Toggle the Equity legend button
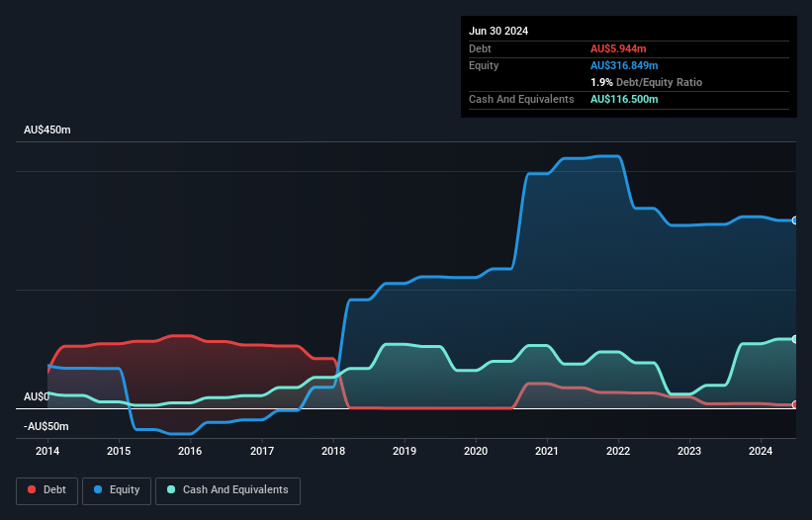 (x=117, y=490)
